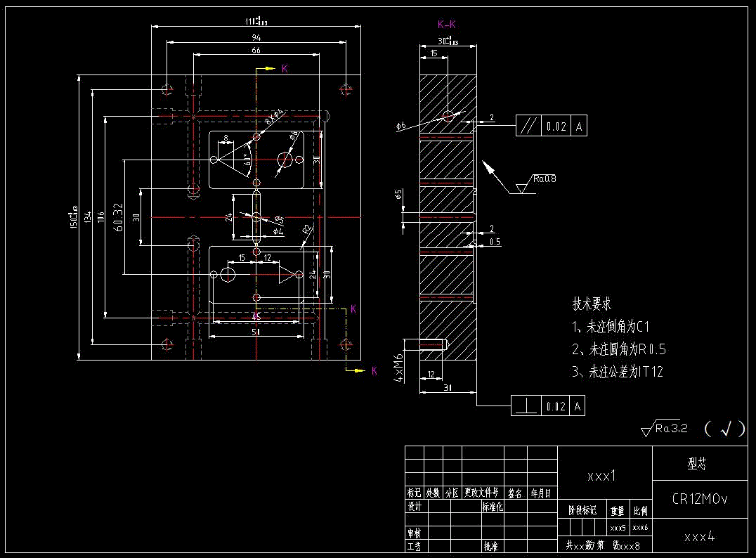Viewport: 756px width, 558px height.
Task: Click the 更改文件号 header cell
Action: coord(482,493)
